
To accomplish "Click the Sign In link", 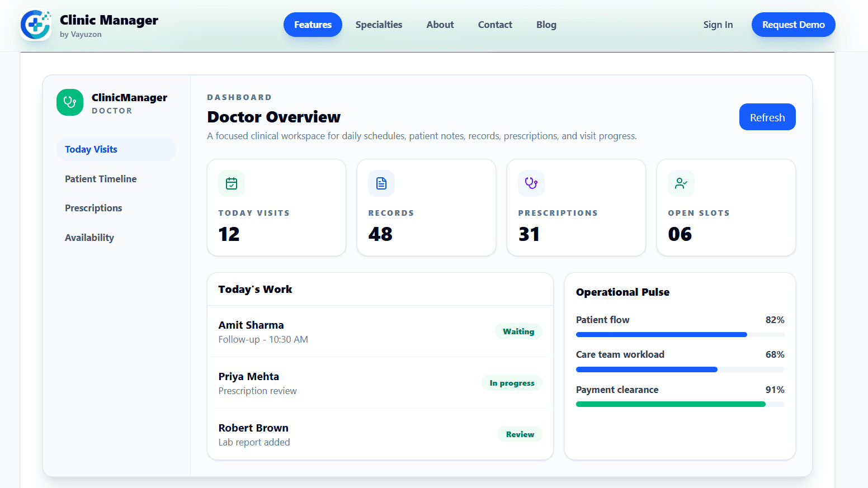I will pos(718,25).
